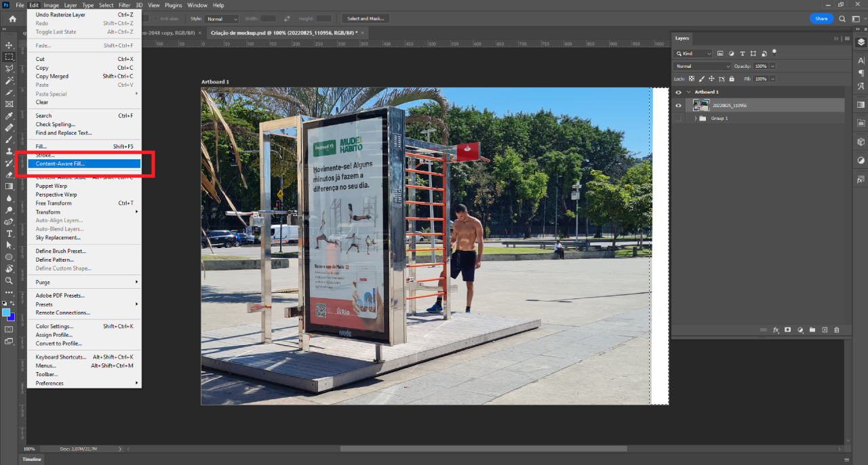The height and width of the screenshot is (465, 868).
Task: Create a new layer icon
Action: point(825,330)
